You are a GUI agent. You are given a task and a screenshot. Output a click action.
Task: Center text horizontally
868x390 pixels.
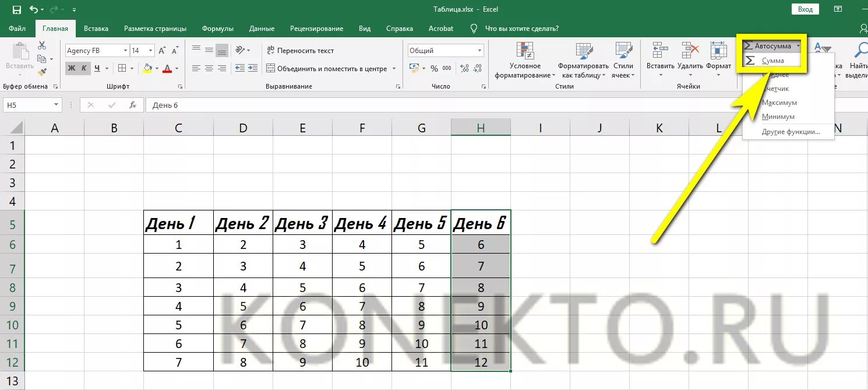click(x=209, y=68)
